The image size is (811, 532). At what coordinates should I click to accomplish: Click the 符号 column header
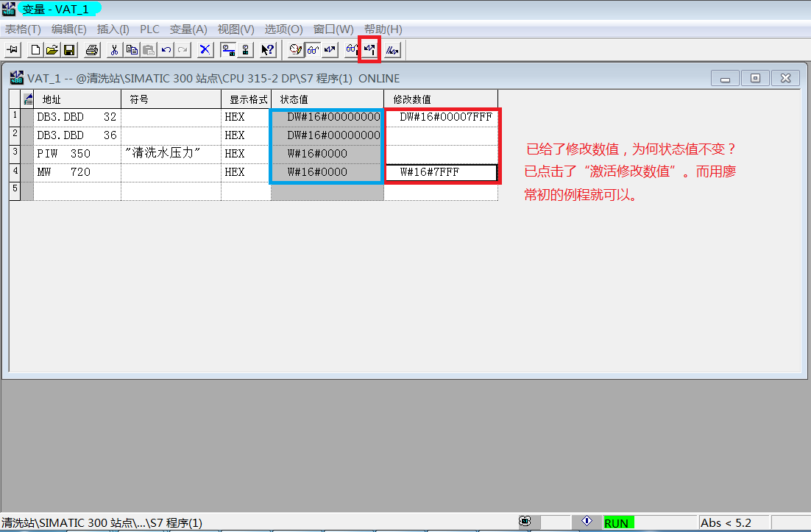point(171,99)
